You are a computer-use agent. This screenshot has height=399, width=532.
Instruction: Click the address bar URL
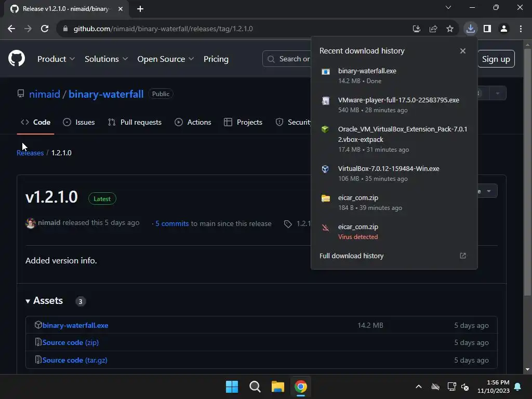163,29
